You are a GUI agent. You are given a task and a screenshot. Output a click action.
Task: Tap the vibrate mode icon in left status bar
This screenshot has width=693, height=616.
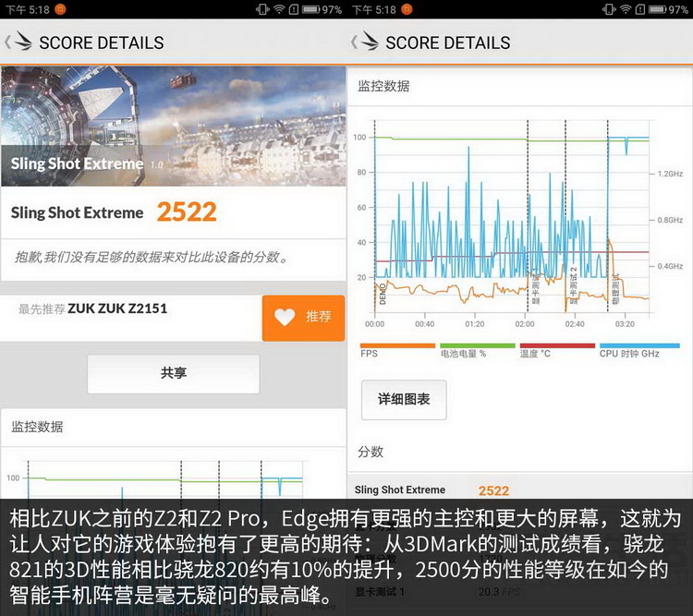[262, 9]
